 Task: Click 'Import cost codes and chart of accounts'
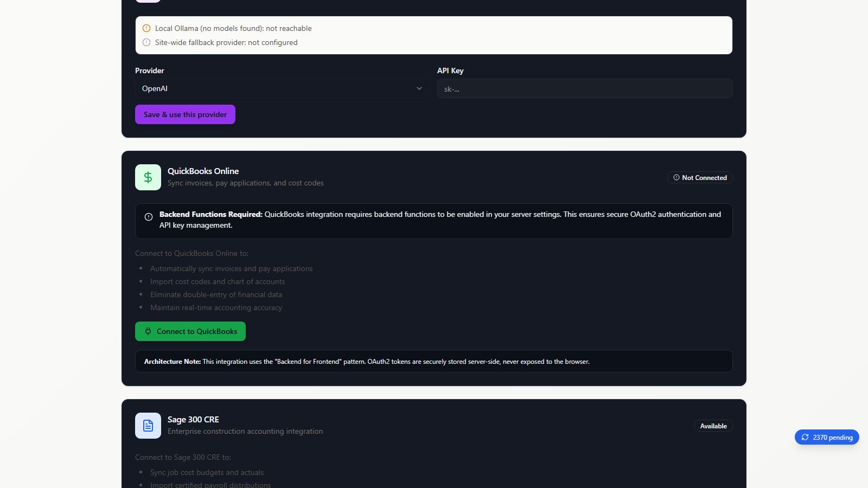[x=218, y=281]
